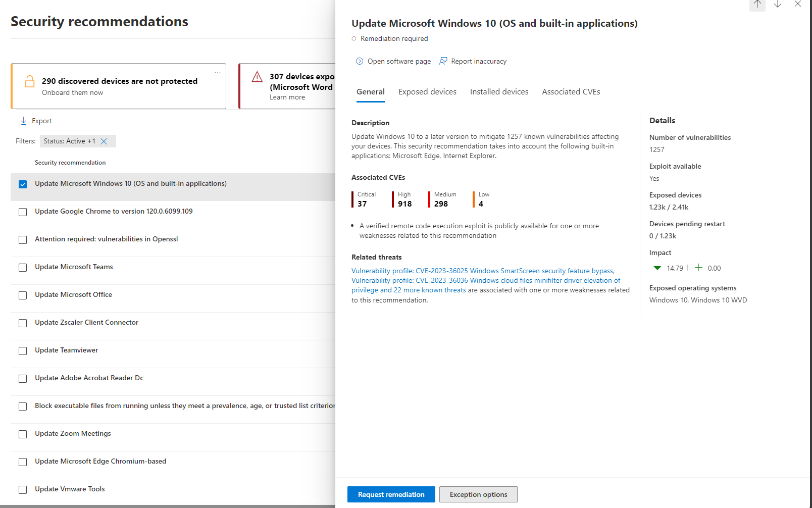
Task: Select the Update Teamviewer checkbox
Action: pyautogui.click(x=23, y=351)
